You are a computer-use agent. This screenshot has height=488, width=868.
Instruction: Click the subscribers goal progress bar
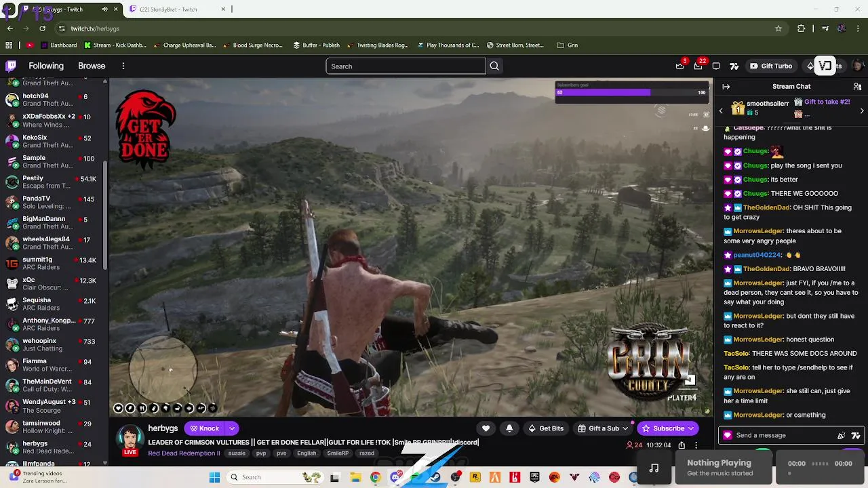pyautogui.click(x=631, y=92)
